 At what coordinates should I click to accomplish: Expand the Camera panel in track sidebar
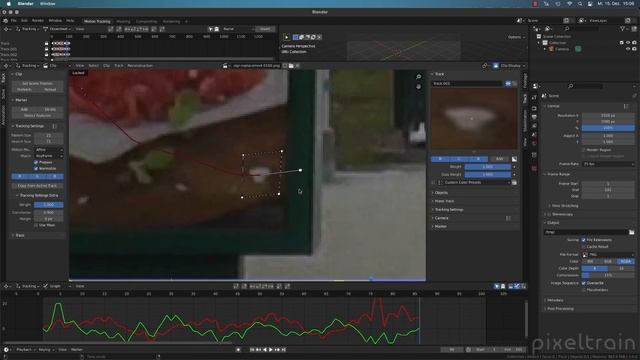[441, 218]
